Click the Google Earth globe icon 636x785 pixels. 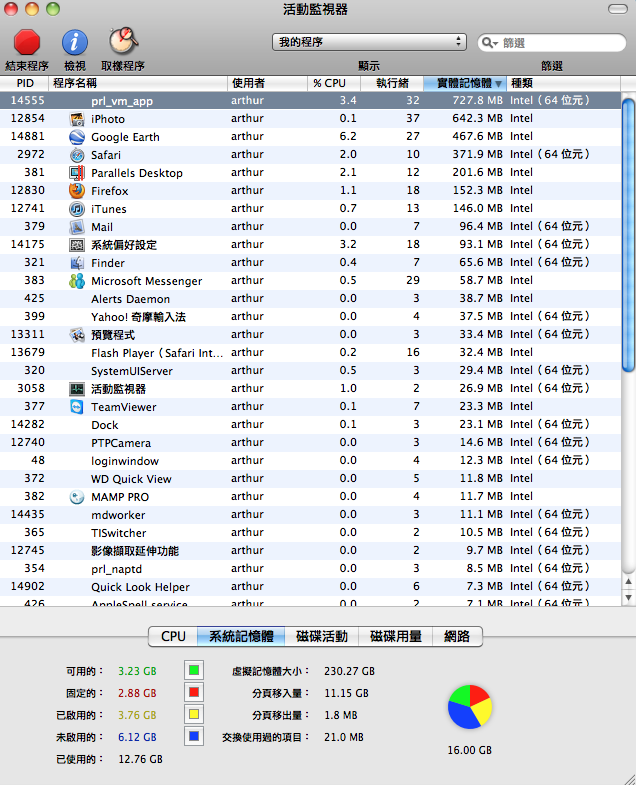(77, 137)
